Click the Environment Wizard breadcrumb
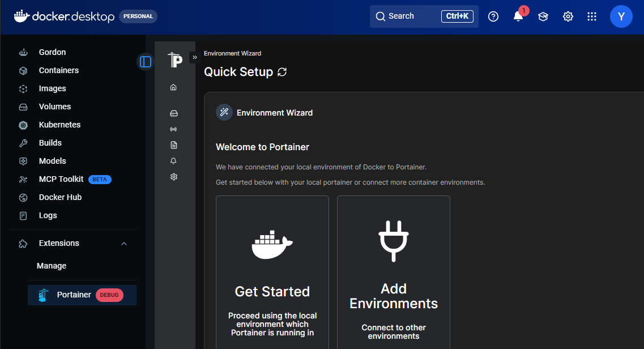This screenshot has width=644, height=349. (x=232, y=53)
